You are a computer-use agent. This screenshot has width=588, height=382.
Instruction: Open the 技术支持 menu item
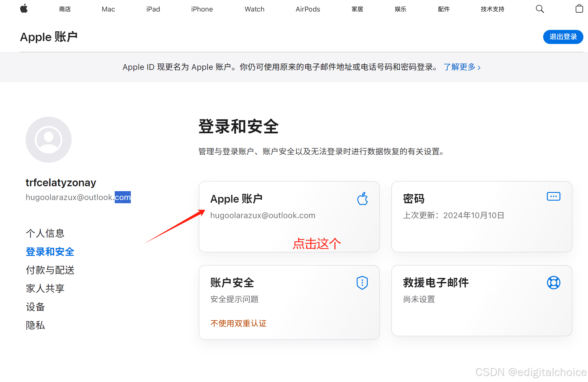[492, 9]
